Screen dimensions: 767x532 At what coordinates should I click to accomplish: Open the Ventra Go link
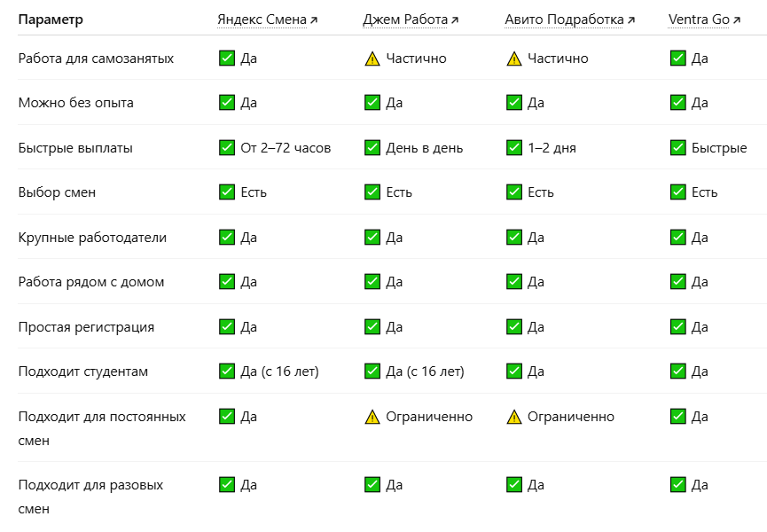click(x=704, y=20)
